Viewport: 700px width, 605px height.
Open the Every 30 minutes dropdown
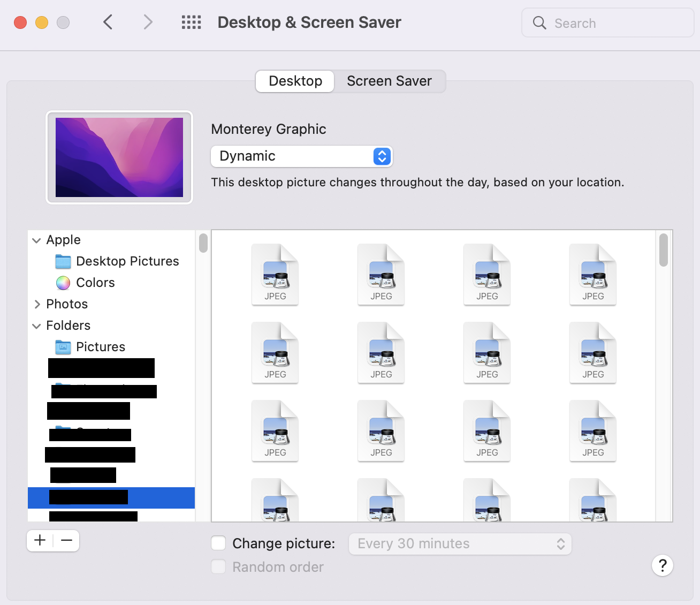point(460,543)
